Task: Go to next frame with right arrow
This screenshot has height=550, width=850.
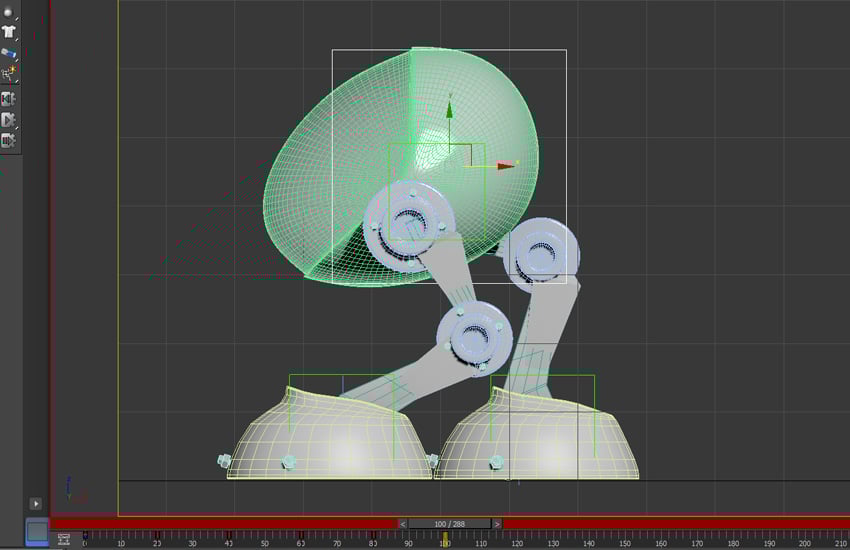Action: click(x=497, y=524)
